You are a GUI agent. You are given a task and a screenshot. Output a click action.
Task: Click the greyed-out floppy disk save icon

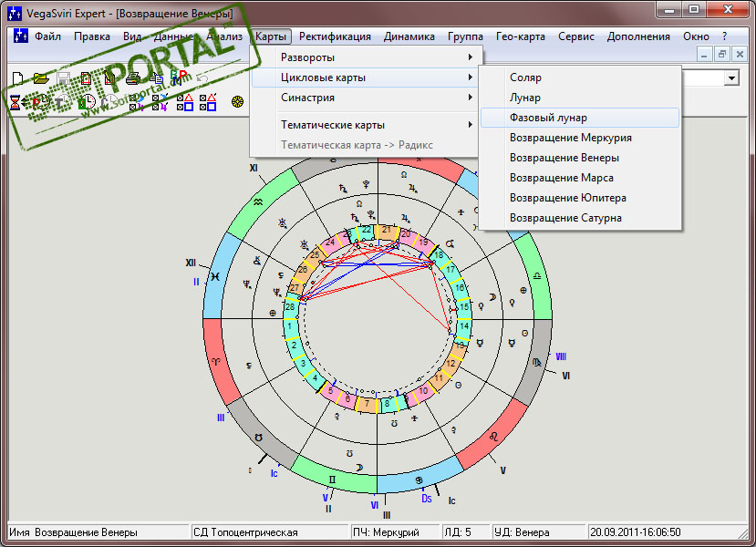click(64, 78)
